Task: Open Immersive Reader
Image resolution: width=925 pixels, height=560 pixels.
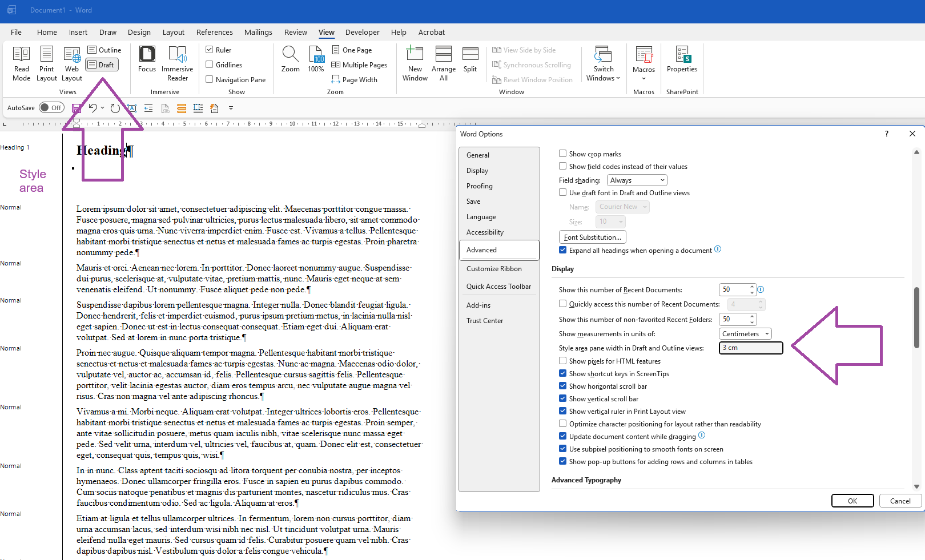Action: [178, 64]
